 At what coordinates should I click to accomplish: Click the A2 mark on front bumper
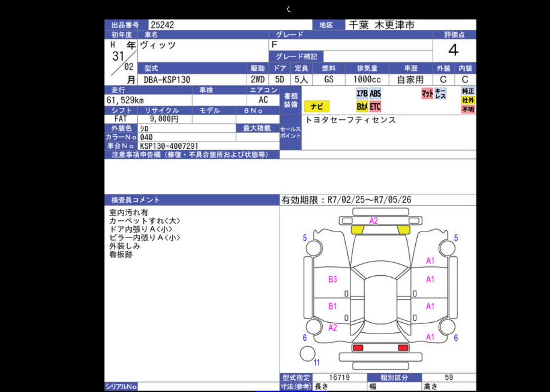point(374,221)
